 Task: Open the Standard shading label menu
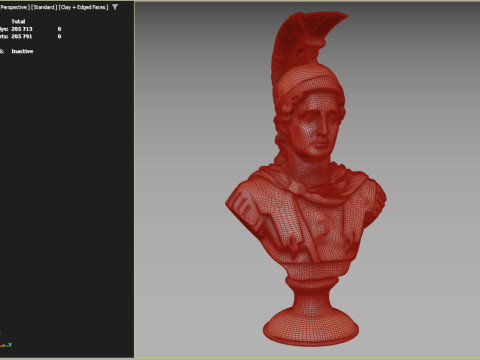44,7
